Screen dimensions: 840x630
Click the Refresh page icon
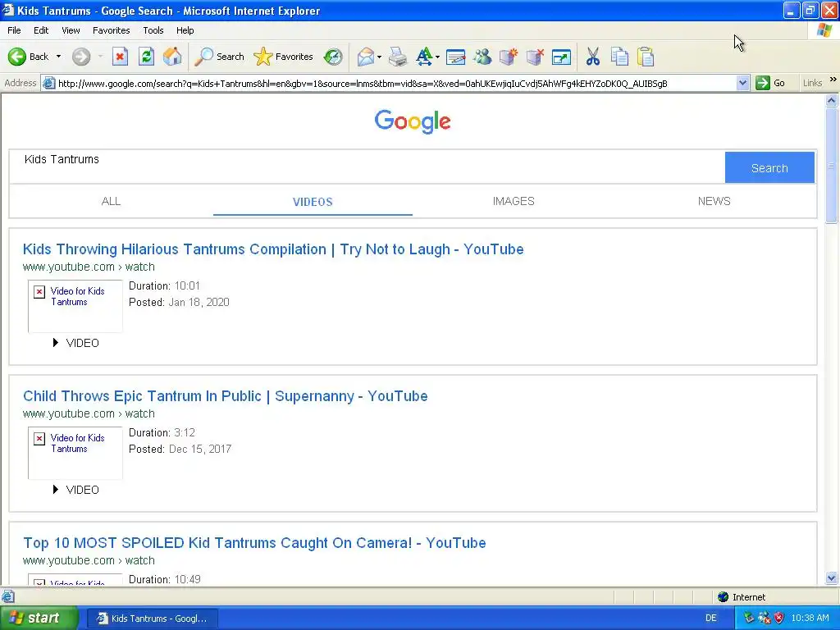[146, 57]
